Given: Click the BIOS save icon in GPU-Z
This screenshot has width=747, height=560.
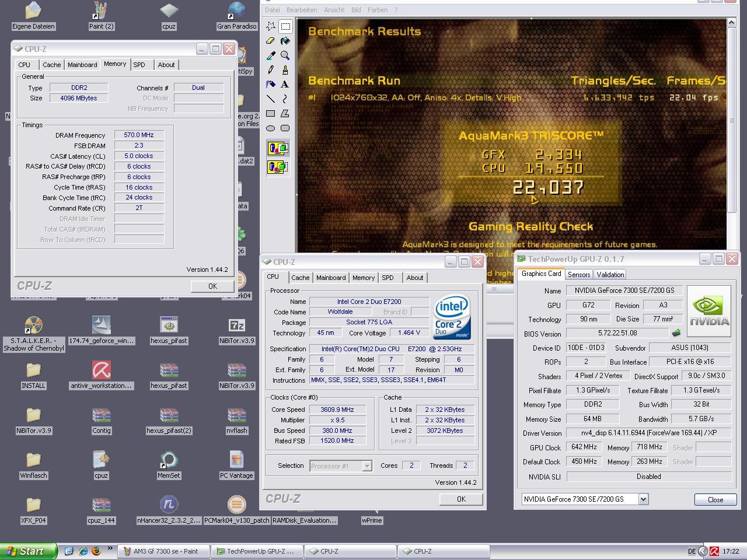Looking at the screenshot, I should (676, 333).
